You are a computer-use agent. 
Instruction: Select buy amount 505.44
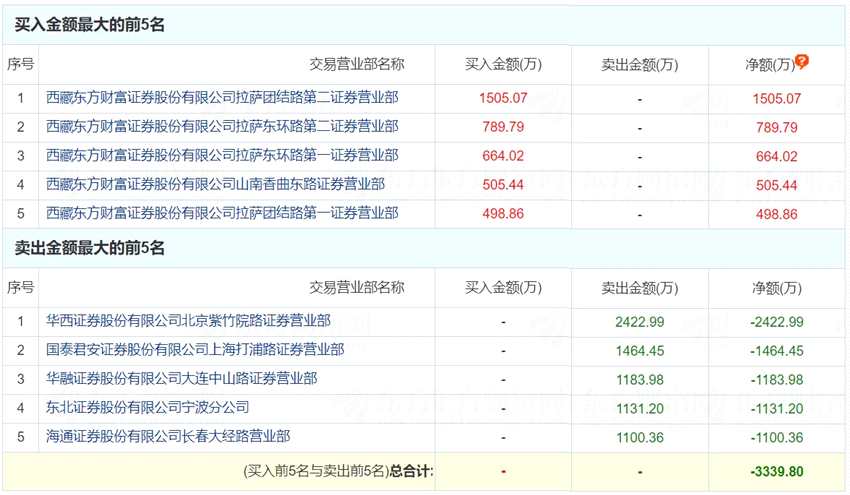tap(503, 185)
